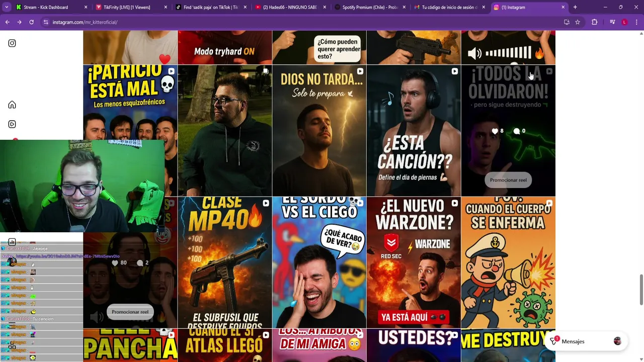
Task: Open El sordo vs el ciego reel
Action: (x=319, y=262)
